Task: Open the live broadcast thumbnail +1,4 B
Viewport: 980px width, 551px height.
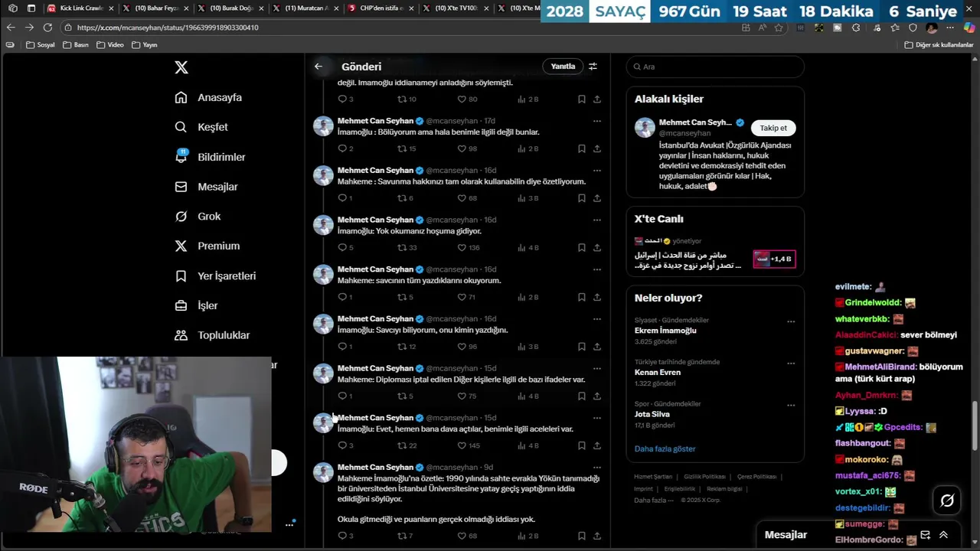Action: click(774, 259)
